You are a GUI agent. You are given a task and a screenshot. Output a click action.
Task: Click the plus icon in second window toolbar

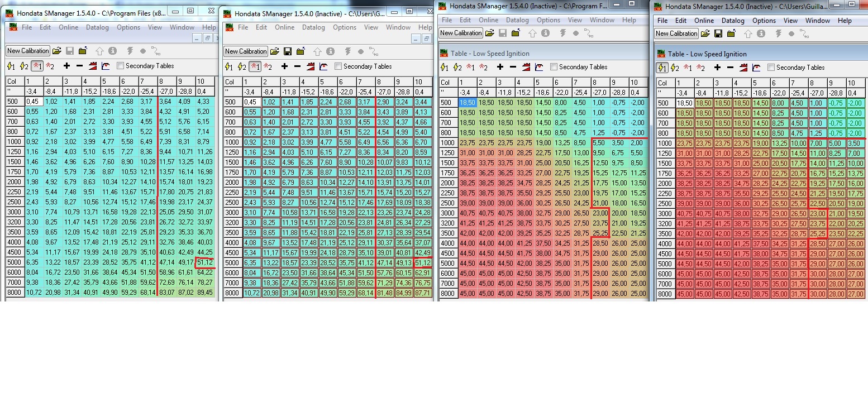(x=285, y=66)
